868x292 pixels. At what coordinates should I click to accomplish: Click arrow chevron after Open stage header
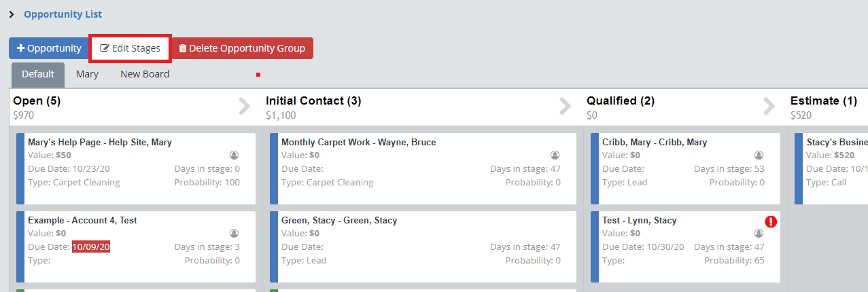coord(244,107)
